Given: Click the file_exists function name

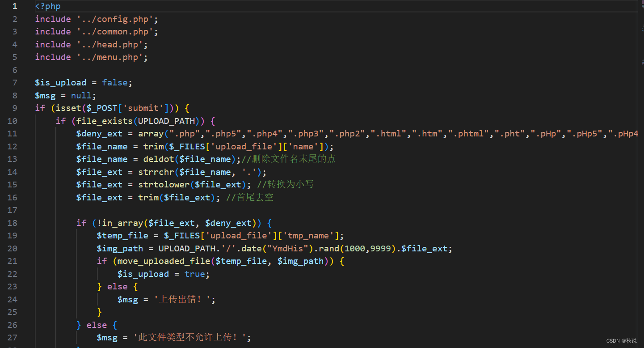Looking at the screenshot, I should (105, 121).
